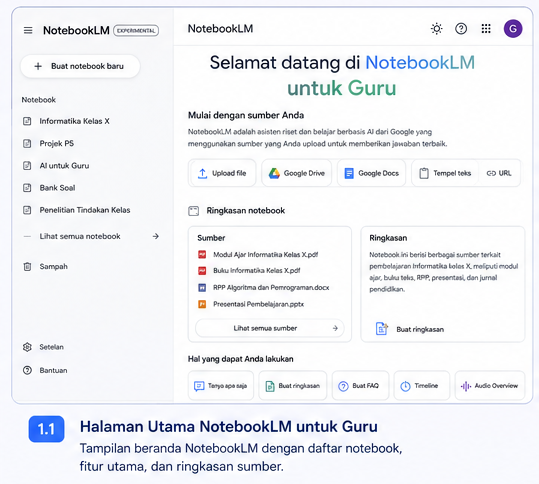539x484 pixels.
Task: Click the Timeline action button
Action: click(422, 386)
